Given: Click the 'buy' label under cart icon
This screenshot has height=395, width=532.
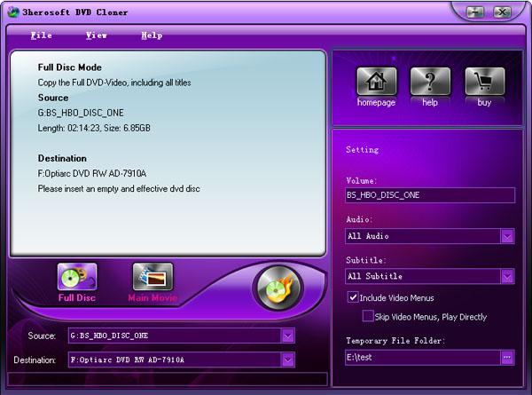Looking at the screenshot, I should (x=484, y=102).
